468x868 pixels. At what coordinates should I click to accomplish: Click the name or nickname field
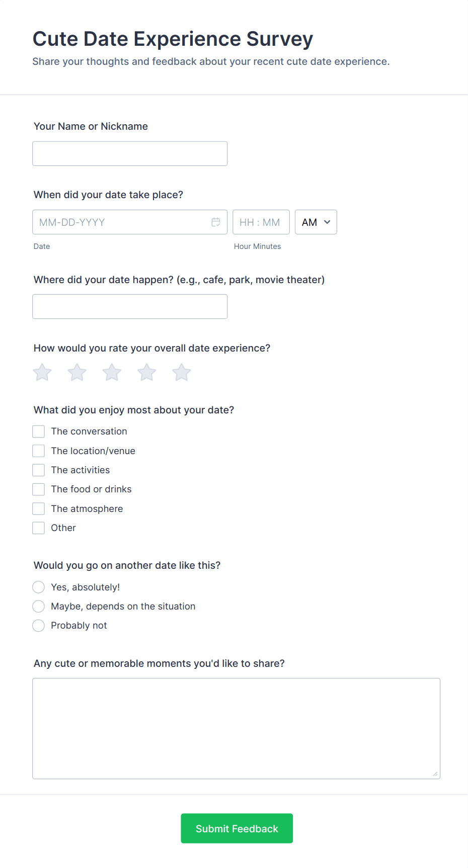(x=129, y=153)
